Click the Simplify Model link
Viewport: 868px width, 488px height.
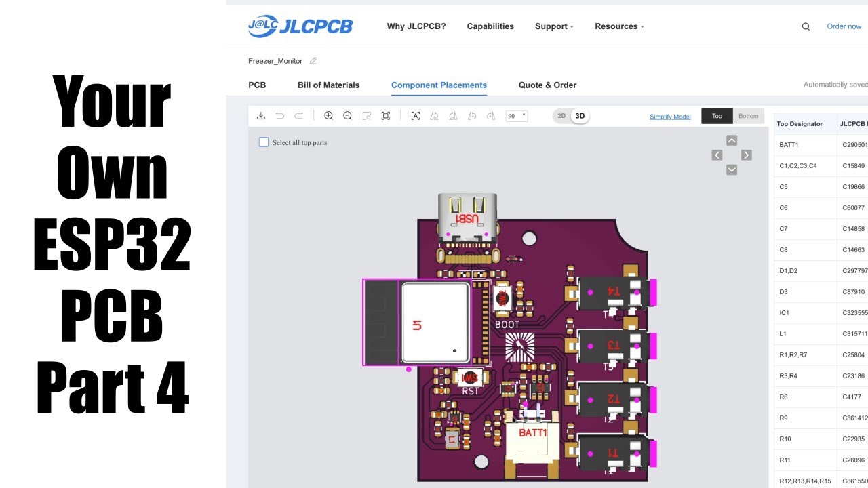[670, 117]
